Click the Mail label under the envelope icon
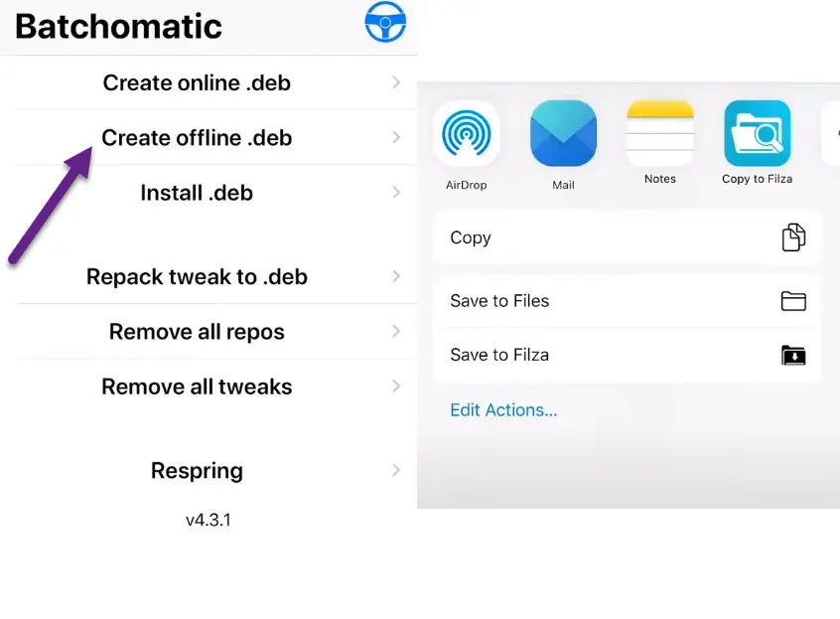 563,185
